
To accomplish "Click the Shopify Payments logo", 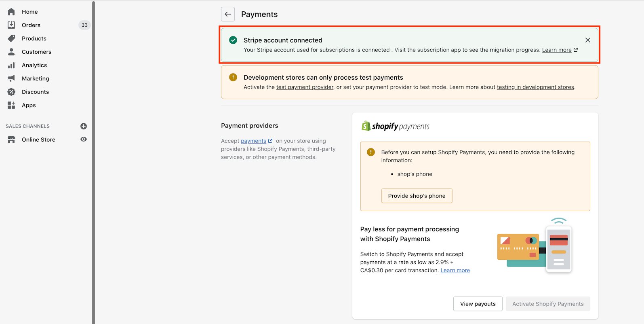I will coord(396,126).
